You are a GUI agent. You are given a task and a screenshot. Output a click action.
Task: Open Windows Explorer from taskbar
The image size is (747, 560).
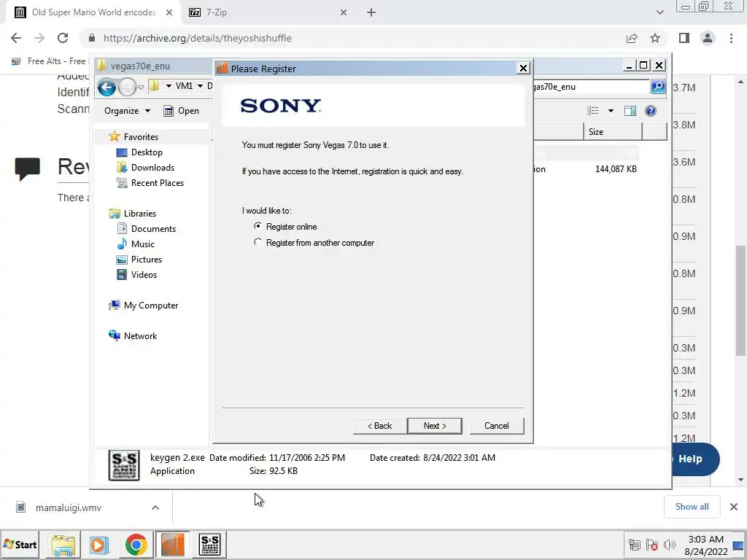(x=63, y=544)
